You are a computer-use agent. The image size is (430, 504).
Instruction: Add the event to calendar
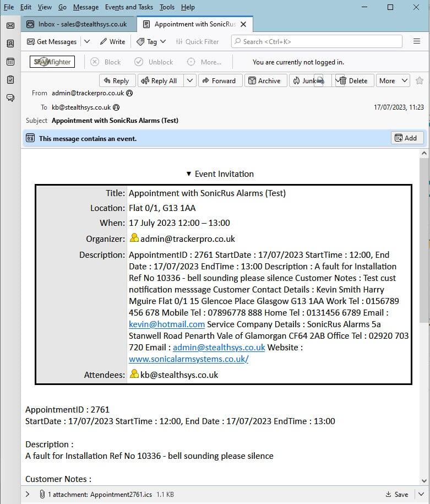click(407, 138)
